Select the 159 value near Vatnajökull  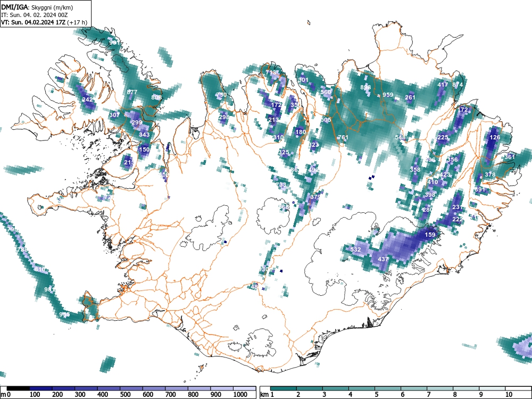(430, 235)
